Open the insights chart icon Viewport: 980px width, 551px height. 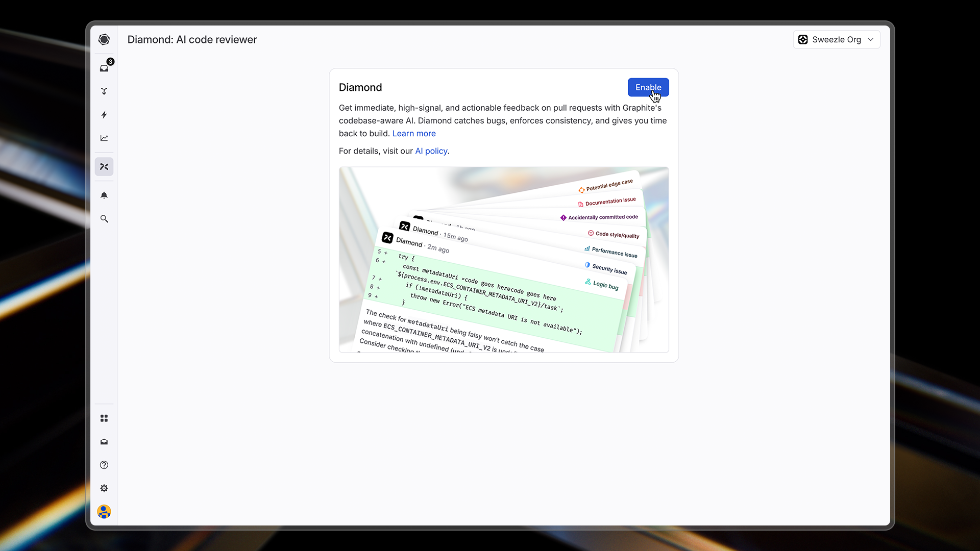point(104,138)
